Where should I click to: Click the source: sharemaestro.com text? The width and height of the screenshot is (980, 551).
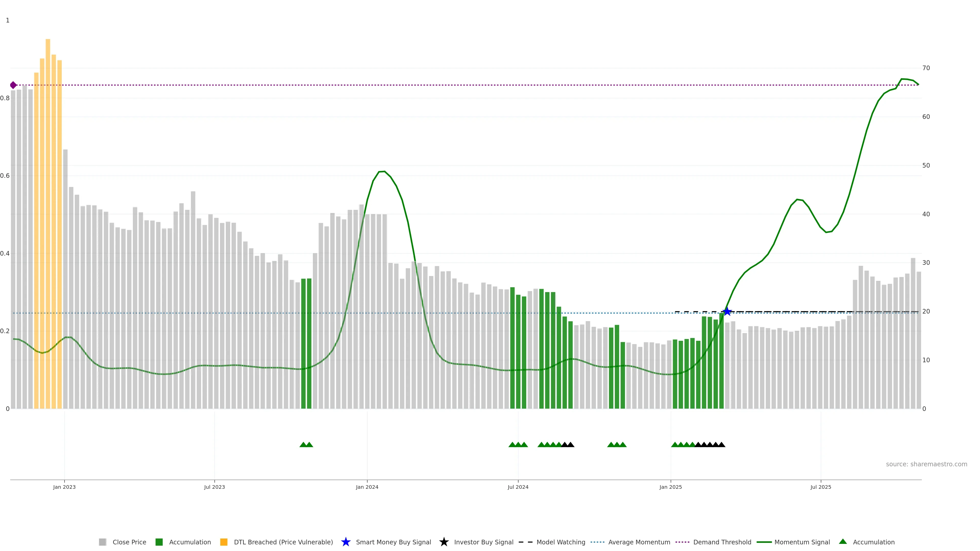(926, 464)
